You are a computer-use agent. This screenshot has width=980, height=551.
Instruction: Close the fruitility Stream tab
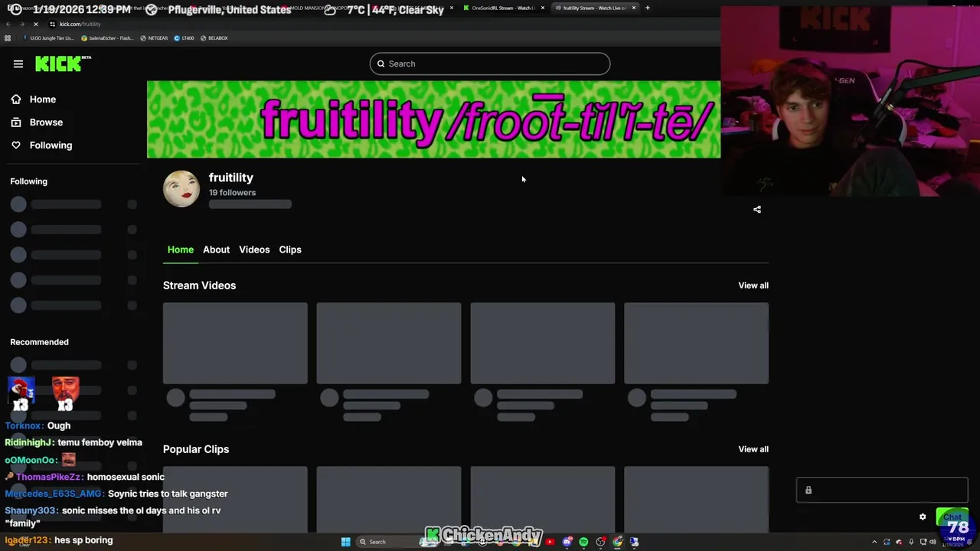[x=634, y=8]
